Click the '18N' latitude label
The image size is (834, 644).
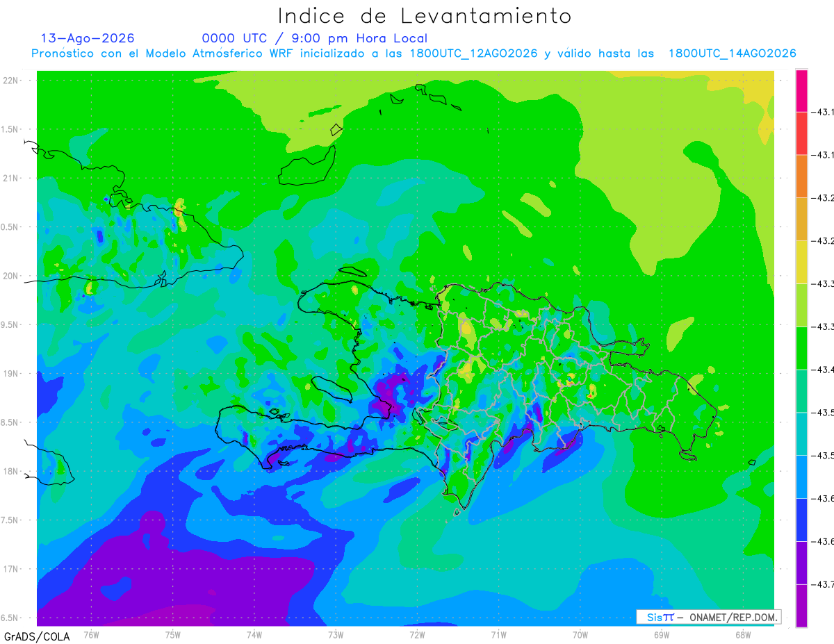pyautogui.click(x=11, y=471)
